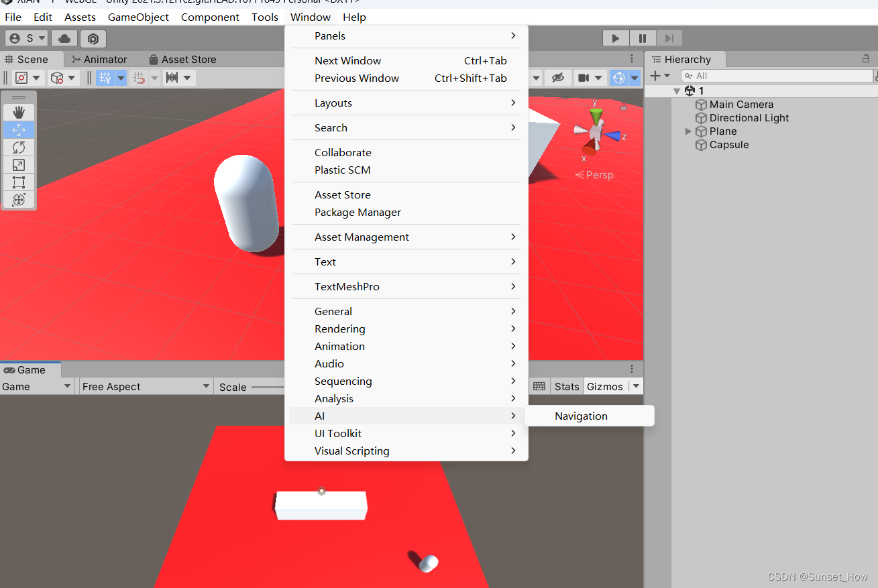Open the Gizmos dropdown arrow in Game view
878x588 pixels.
pyautogui.click(x=635, y=386)
